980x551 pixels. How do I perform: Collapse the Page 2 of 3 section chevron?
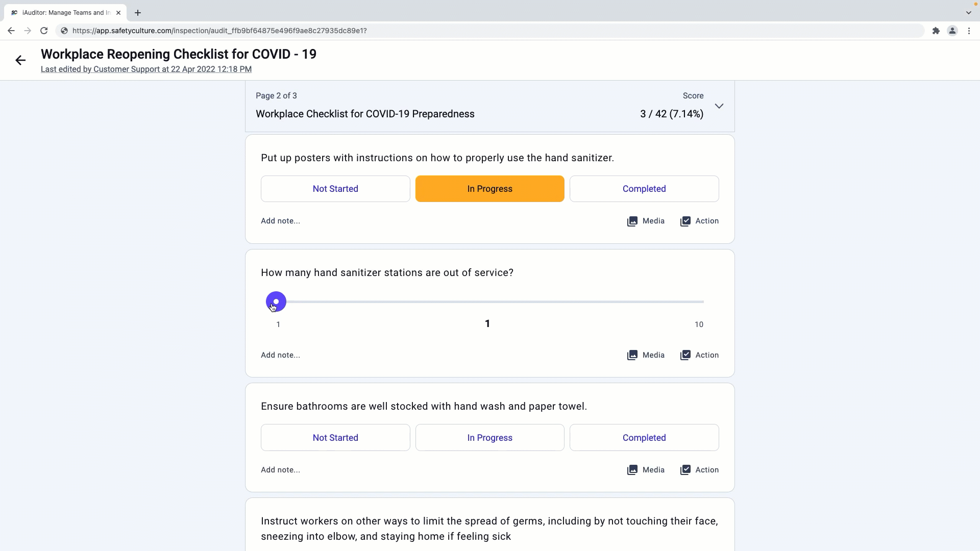(719, 106)
